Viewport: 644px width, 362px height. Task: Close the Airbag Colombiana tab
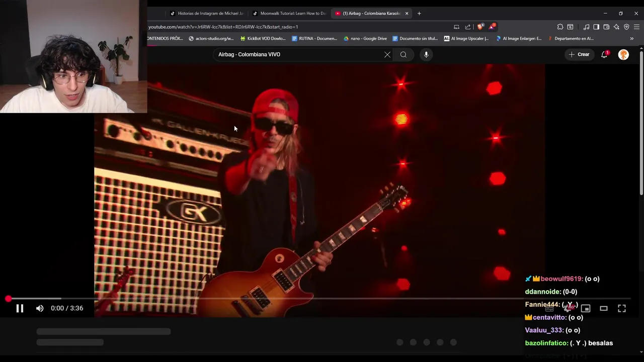[x=407, y=14]
